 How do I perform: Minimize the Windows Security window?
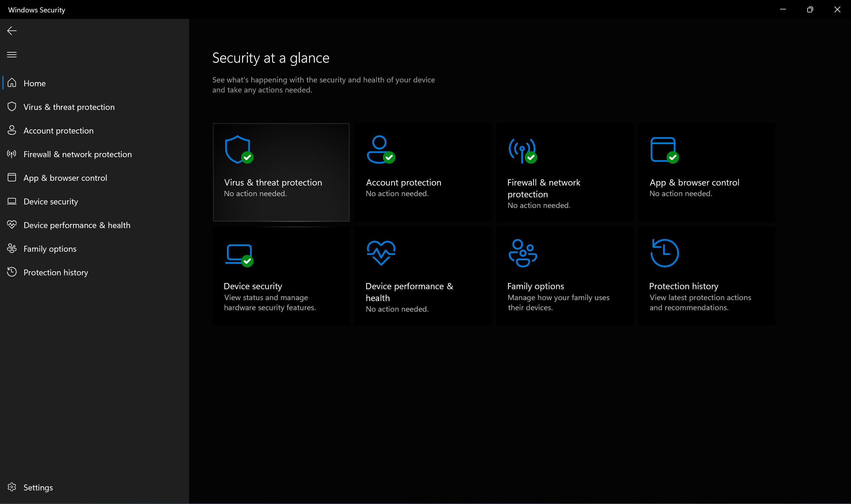click(783, 9)
